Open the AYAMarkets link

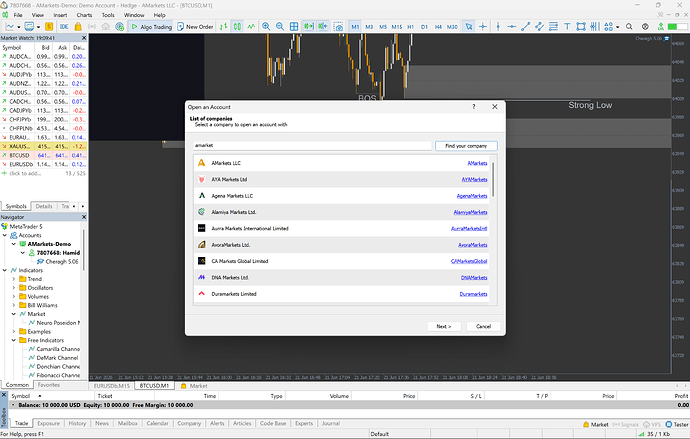[x=474, y=179]
